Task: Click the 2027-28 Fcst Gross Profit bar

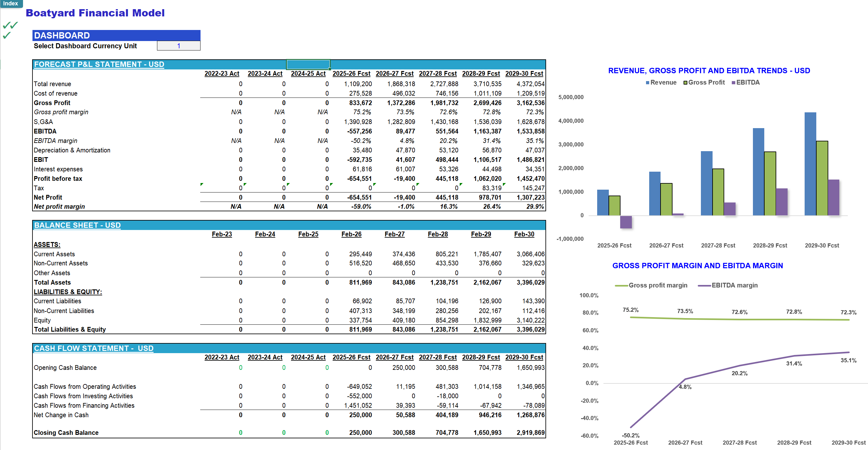Action: [x=718, y=192]
